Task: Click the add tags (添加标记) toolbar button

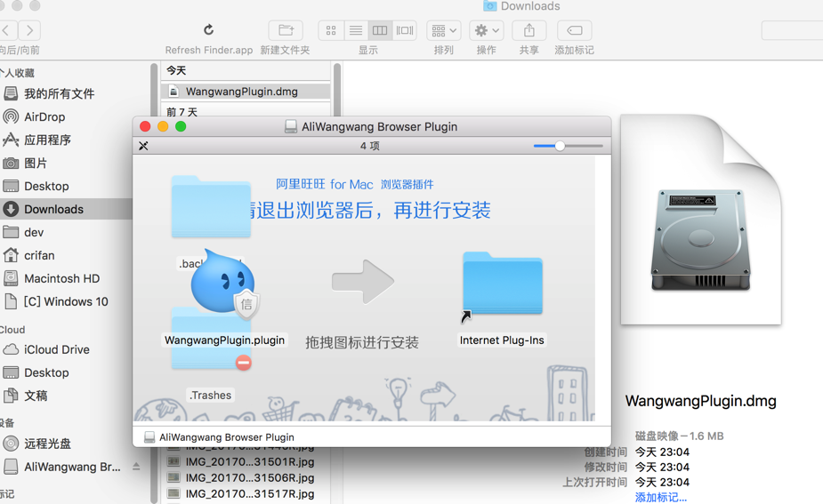Action: 574,30
